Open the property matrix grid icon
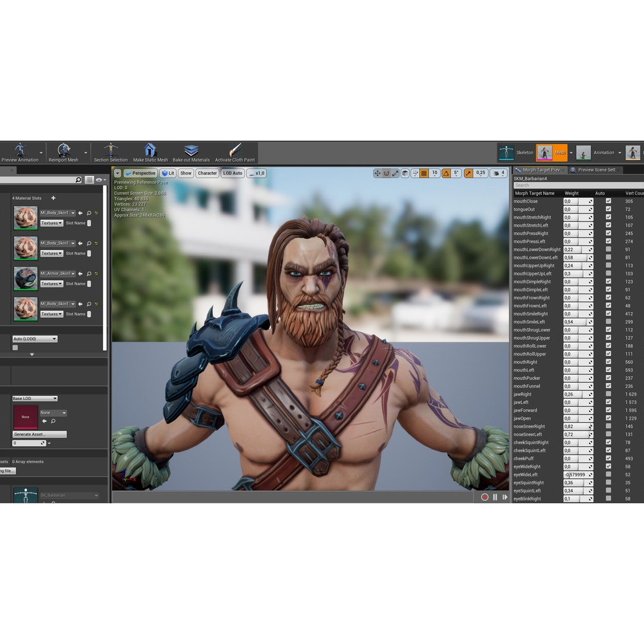 click(89, 180)
